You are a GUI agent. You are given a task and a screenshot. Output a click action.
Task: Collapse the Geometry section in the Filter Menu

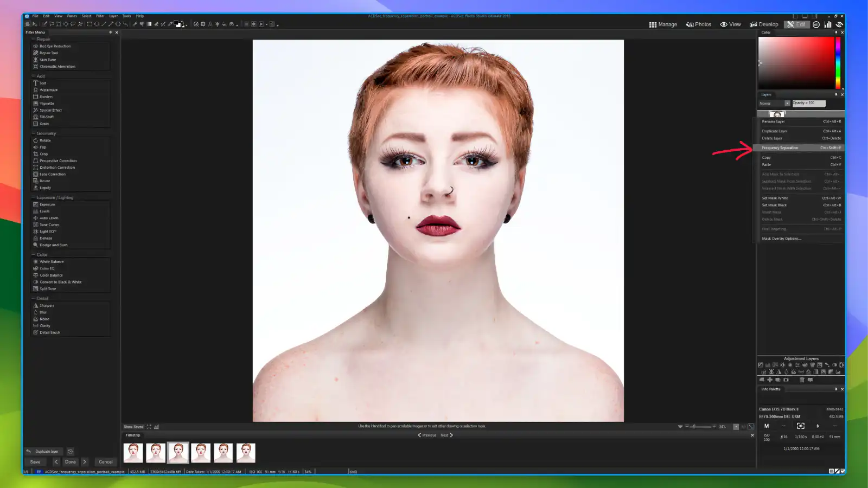[x=34, y=133]
